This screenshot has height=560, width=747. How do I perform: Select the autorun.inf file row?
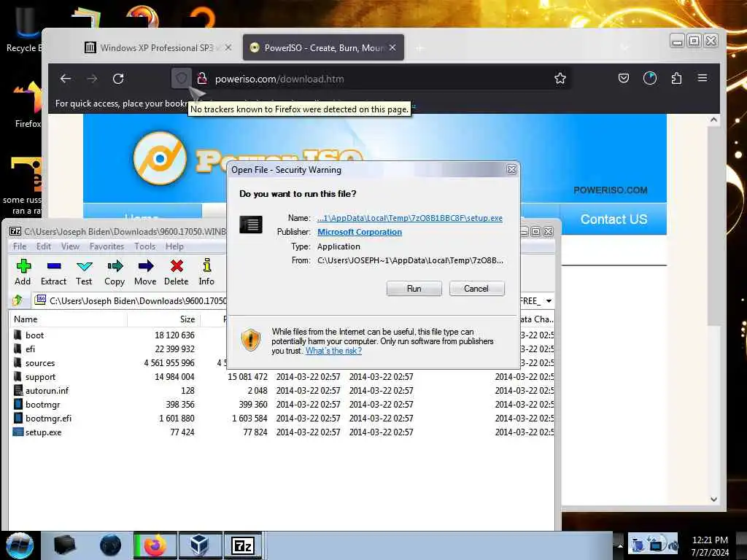coord(282,391)
